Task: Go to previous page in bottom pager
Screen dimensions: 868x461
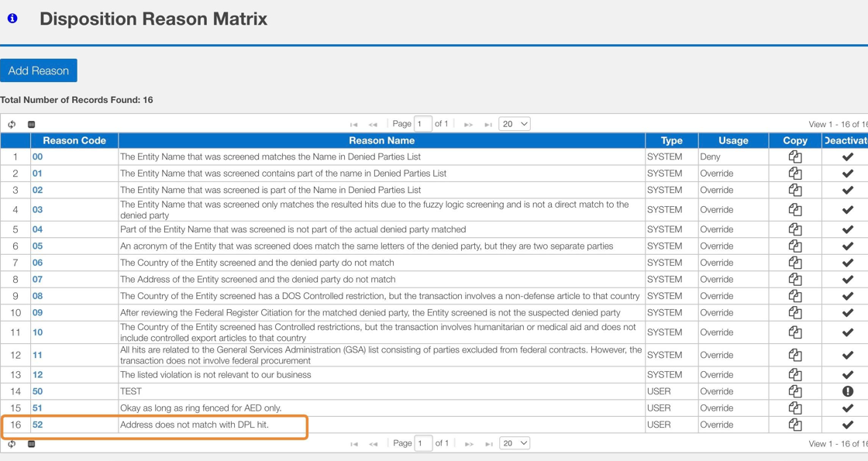Action: 373,444
